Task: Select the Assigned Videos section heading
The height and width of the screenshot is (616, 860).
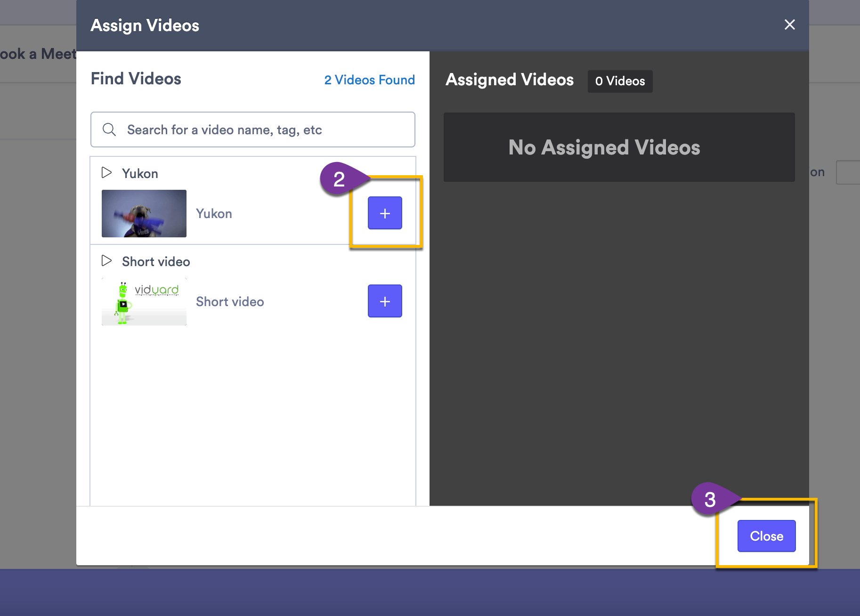Action: [x=509, y=80]
